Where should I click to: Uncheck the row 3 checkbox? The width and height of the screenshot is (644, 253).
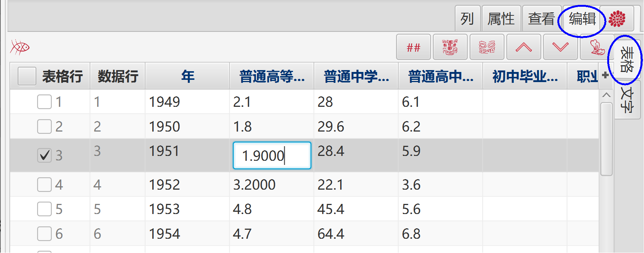pos(44,155)
